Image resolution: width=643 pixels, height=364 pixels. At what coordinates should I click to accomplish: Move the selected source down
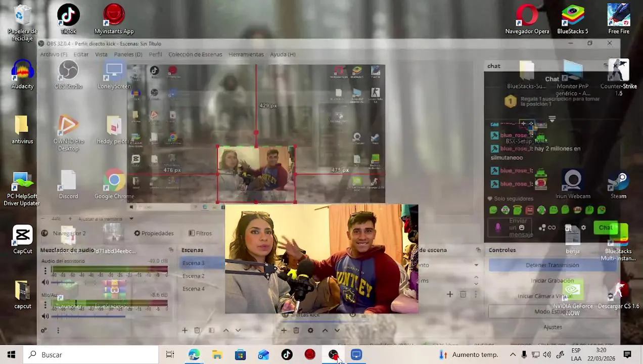(337, 330)
